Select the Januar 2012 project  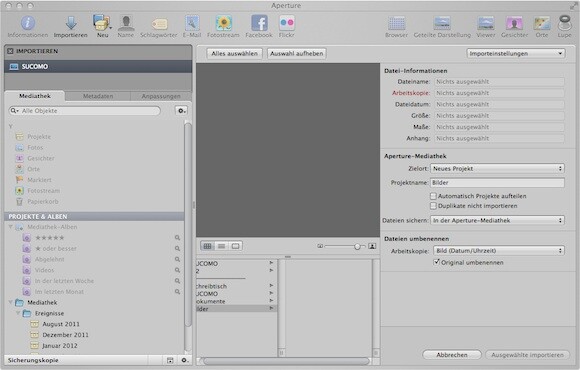[x=60, y=346]
